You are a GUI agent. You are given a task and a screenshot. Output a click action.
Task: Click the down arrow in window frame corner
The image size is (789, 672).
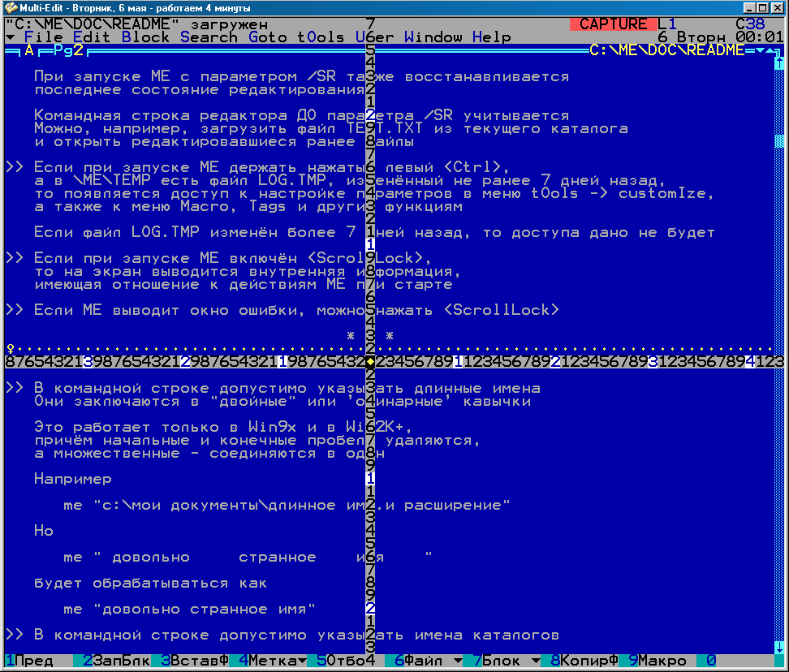pos(760,50)
